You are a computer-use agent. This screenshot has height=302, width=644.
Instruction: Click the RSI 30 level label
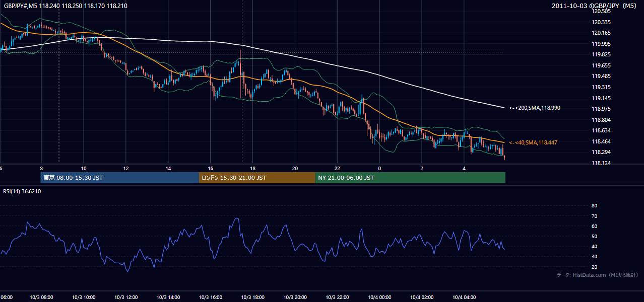pos(594,257)
